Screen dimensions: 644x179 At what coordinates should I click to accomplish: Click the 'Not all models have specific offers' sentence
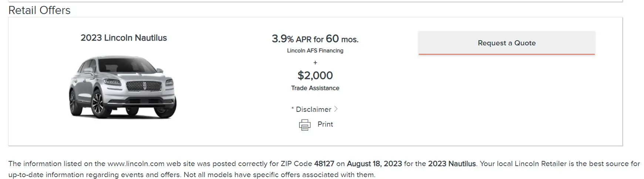click(x=279, y=175)
